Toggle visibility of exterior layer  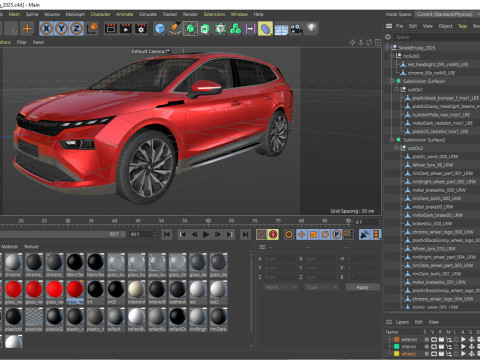click(434, 339)
